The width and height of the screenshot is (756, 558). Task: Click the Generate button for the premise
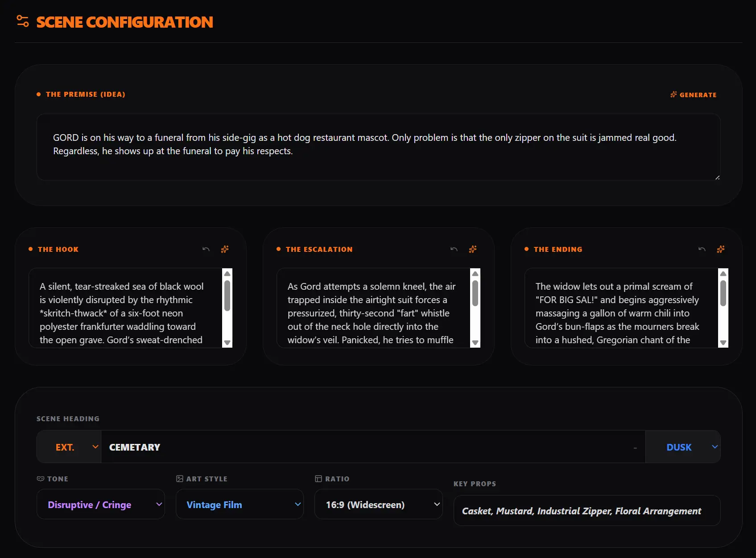[x=693, y=94]
